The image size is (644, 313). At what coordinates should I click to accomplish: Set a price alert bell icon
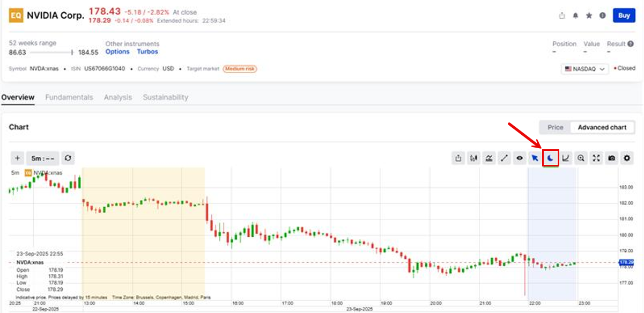tap(575, 16)
